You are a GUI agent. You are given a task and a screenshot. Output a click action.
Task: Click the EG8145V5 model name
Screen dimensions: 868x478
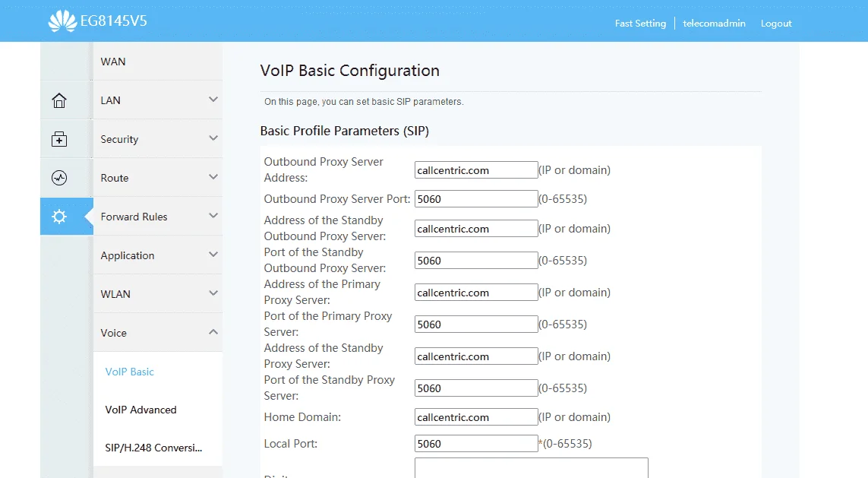113,21
